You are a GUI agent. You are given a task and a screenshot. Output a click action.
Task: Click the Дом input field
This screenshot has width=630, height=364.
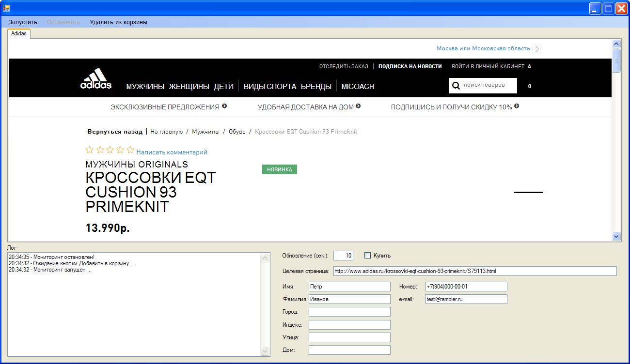tap(349, 349)
